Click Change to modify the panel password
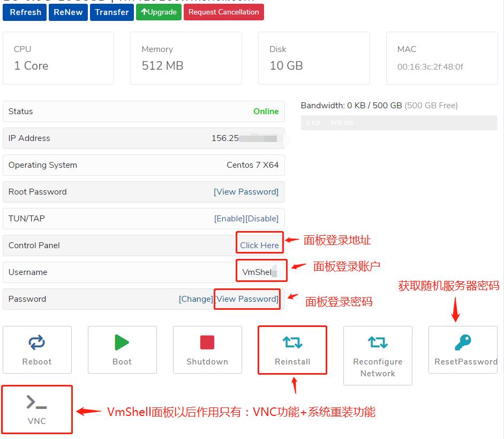This screenshot has width=504, height=439. point(196,299)
